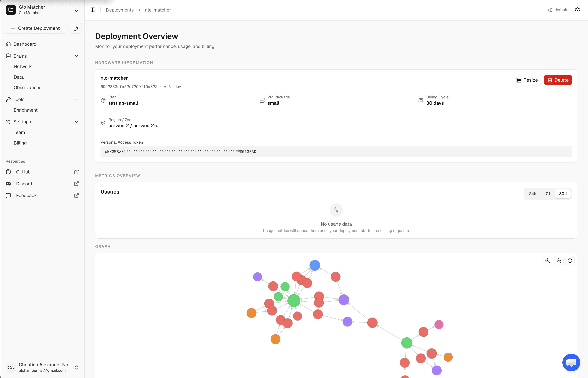Click the Resize button
Image resolution: width=588 pixels, height=378 pixels.
[527, 80]
